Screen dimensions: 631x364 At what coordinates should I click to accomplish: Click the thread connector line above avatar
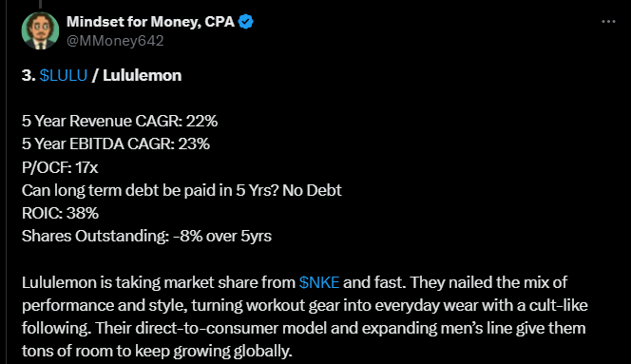click(x=40, y=4)
